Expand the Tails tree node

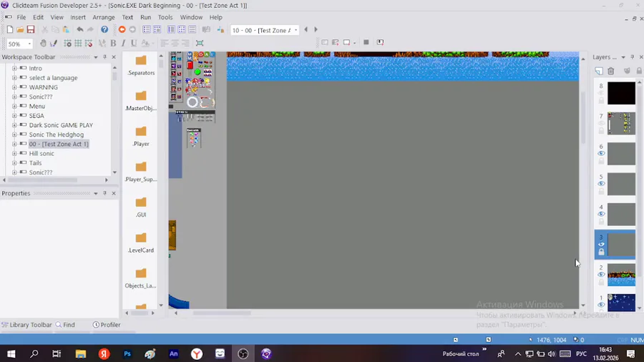[x=14, y=162]
